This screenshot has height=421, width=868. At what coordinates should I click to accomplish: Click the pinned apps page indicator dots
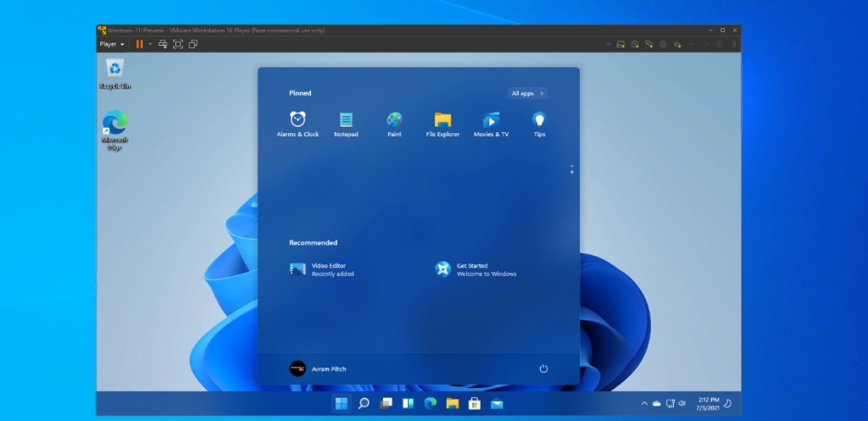[572, 169]
